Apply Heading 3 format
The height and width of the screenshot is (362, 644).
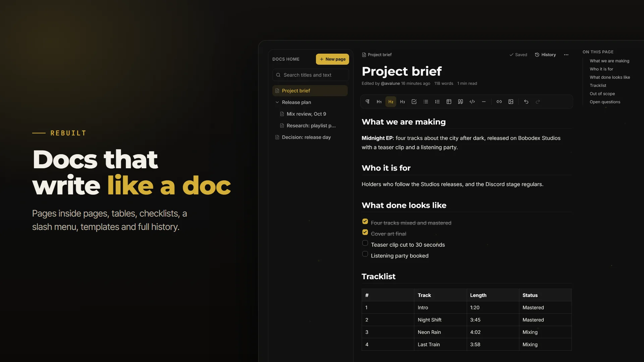[402, 102]
